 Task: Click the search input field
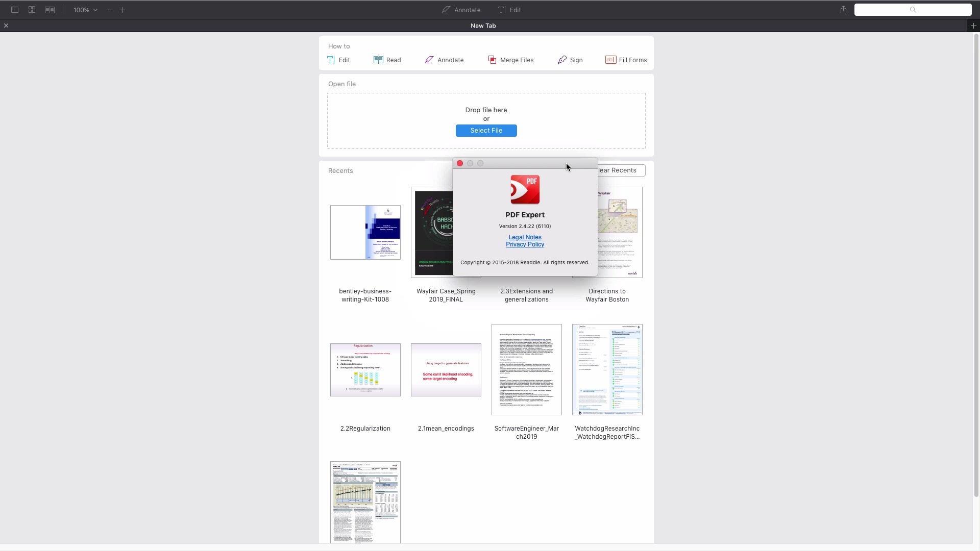coord(913,9)
